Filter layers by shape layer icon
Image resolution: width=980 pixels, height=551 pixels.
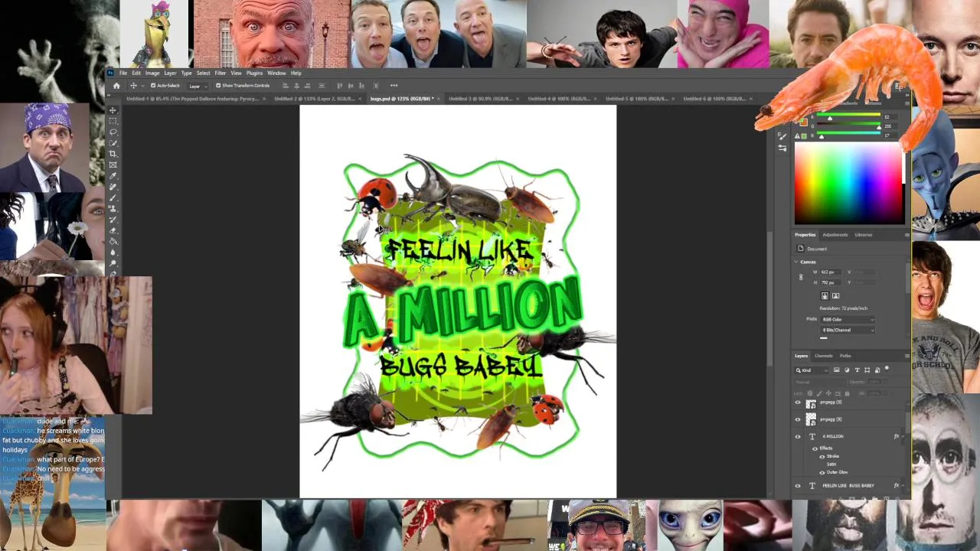click(867, 370)
